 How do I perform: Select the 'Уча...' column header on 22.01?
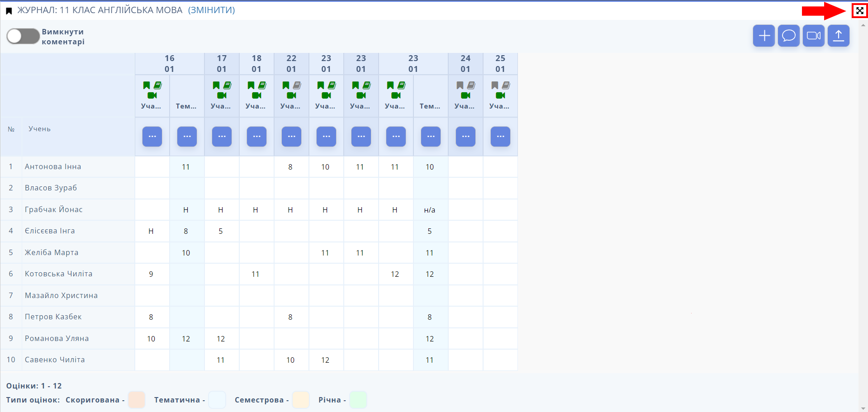290,106
